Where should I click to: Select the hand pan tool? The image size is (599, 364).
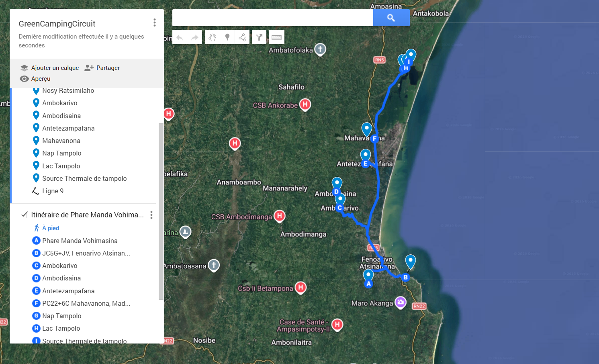pos(213,37)
